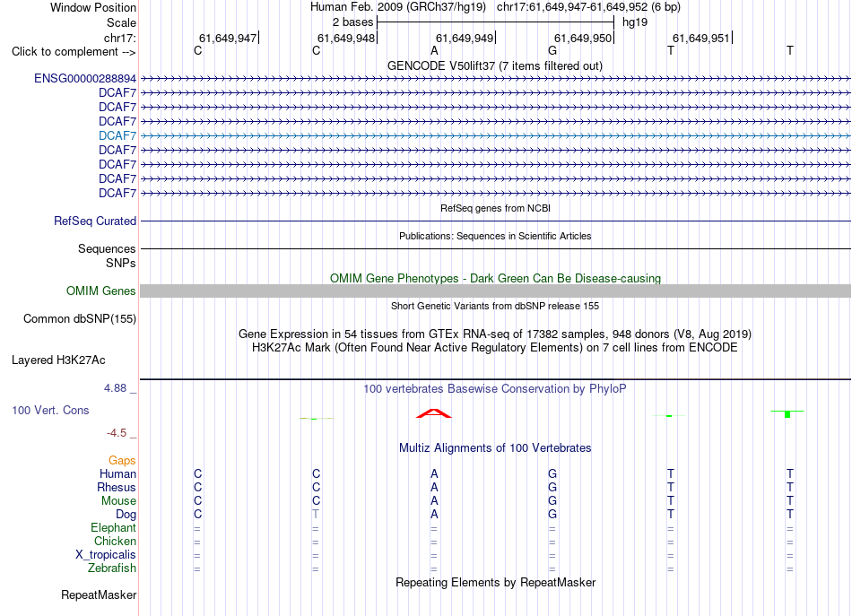Screen dimensions: 852x616
Task: Click the 4.88 PhyloP upper scale value
Action: click(115, 388)
